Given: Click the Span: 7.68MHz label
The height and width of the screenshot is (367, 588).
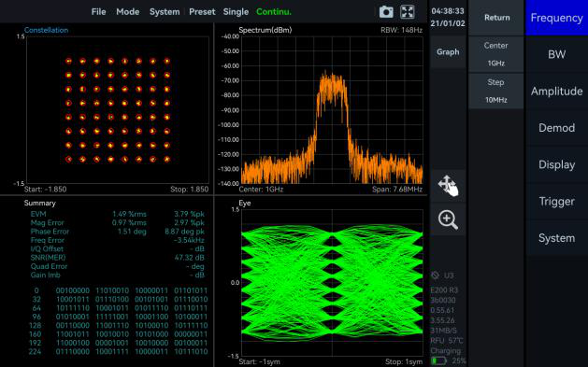Looking at the screenshot, I should tap(397, 190).
